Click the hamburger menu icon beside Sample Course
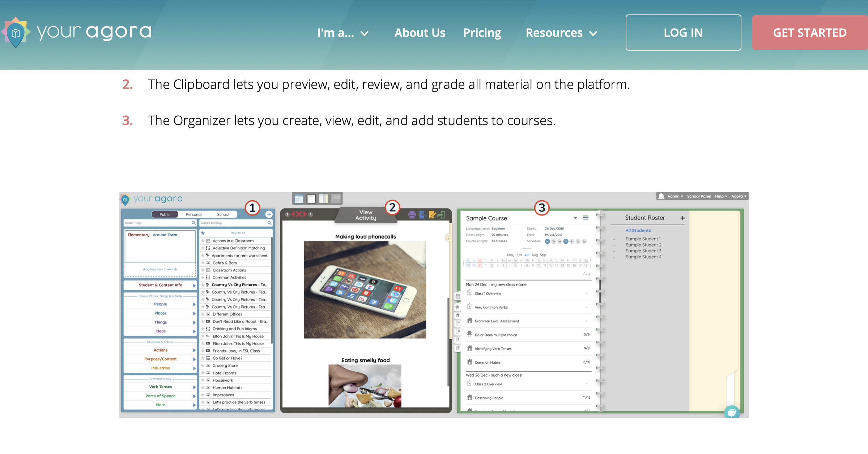The image size is (868, 454). click(586, 218)
